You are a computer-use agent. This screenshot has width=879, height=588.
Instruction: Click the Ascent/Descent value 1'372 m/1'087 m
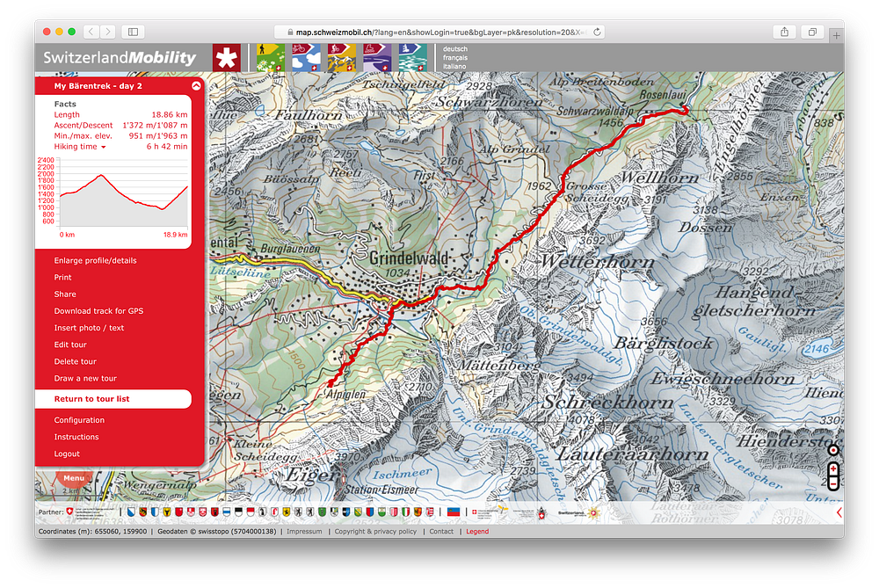pos(155,126)
